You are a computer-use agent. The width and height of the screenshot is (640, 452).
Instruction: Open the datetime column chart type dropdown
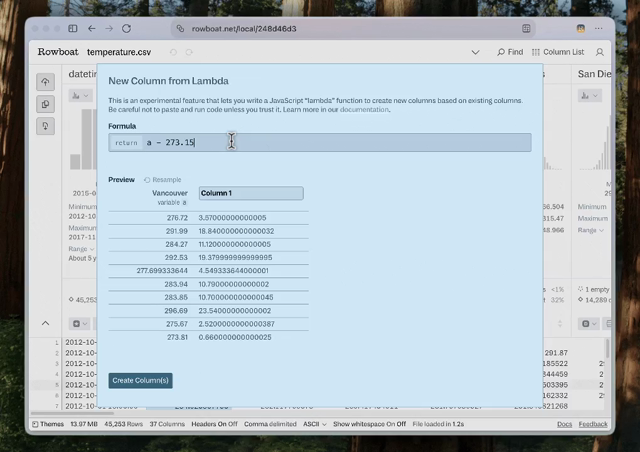point(80,96)
